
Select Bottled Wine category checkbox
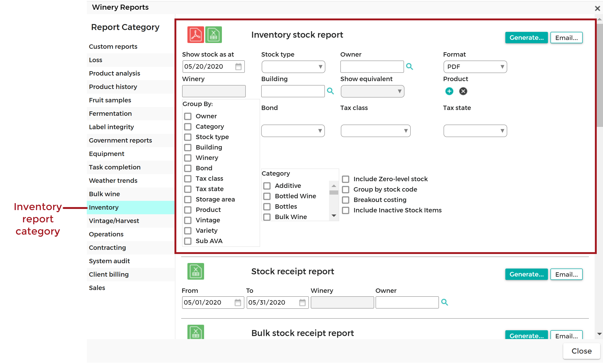point(267,196)
